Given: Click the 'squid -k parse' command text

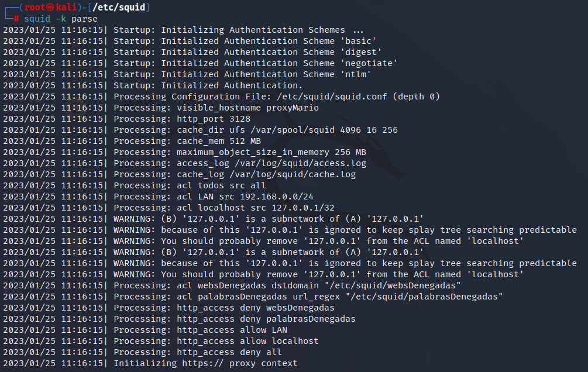Looking at the screenshot, I should pos(61,19).
